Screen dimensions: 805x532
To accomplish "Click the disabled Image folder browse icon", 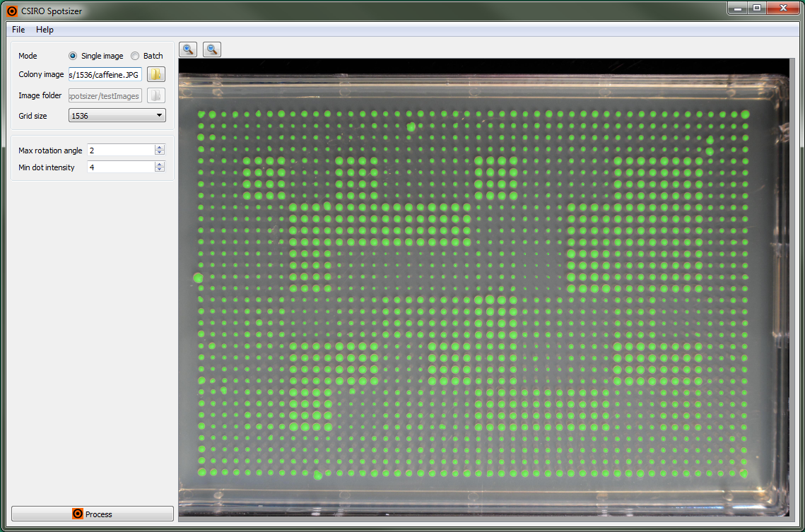I will [155, 95].
